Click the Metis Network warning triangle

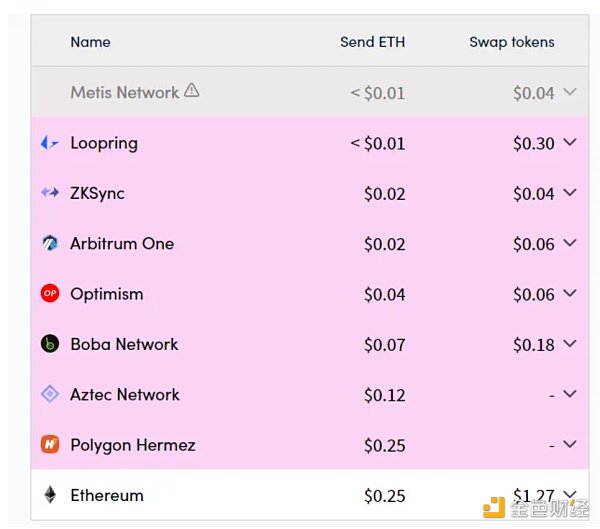click(192, 91)
